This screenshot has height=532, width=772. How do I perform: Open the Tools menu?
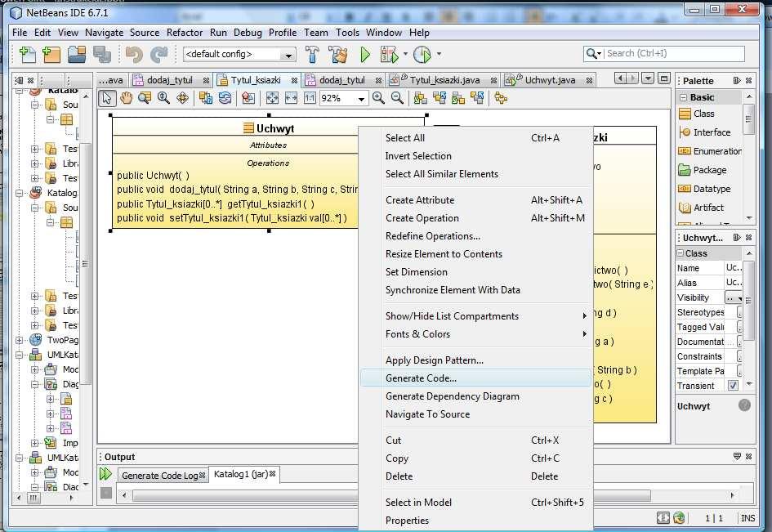pos(347,33)
